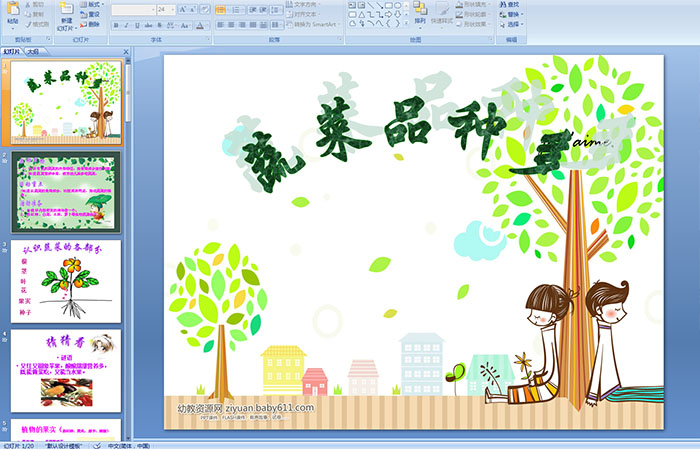Open the Arrange (排列) dropdown

point(420,14)
